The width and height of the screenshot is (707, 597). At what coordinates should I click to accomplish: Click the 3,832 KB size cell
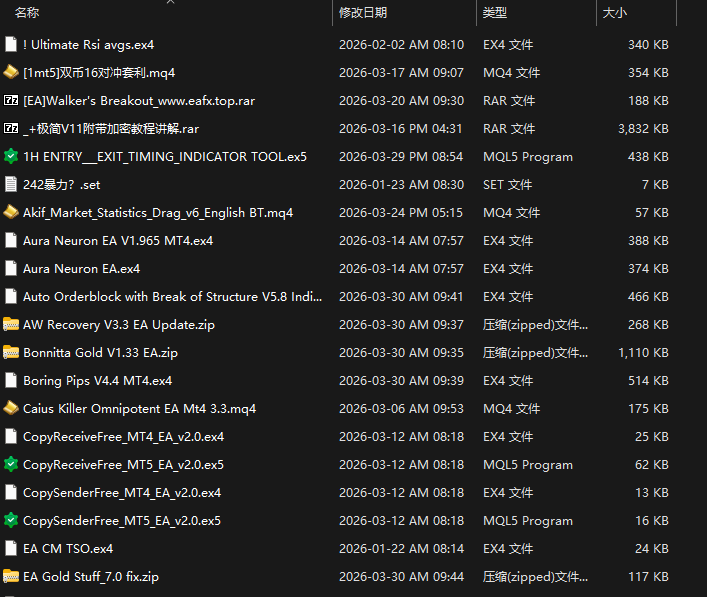coord(643,129)
